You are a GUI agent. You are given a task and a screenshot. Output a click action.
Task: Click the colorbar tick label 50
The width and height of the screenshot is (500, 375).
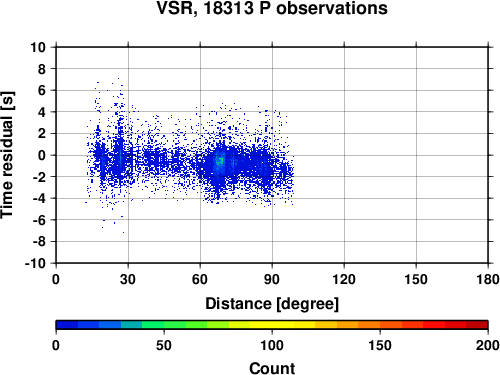[x=164, y=345]
